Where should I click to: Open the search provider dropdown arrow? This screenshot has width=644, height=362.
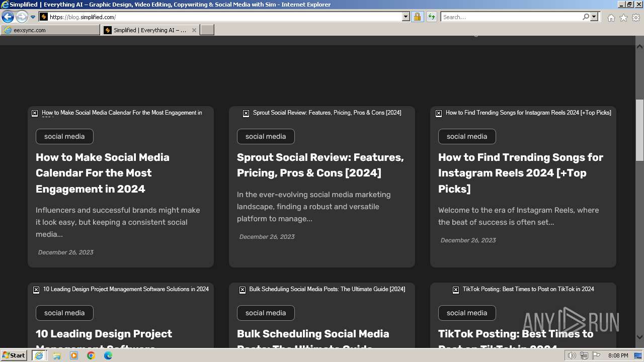coord(594,17)
